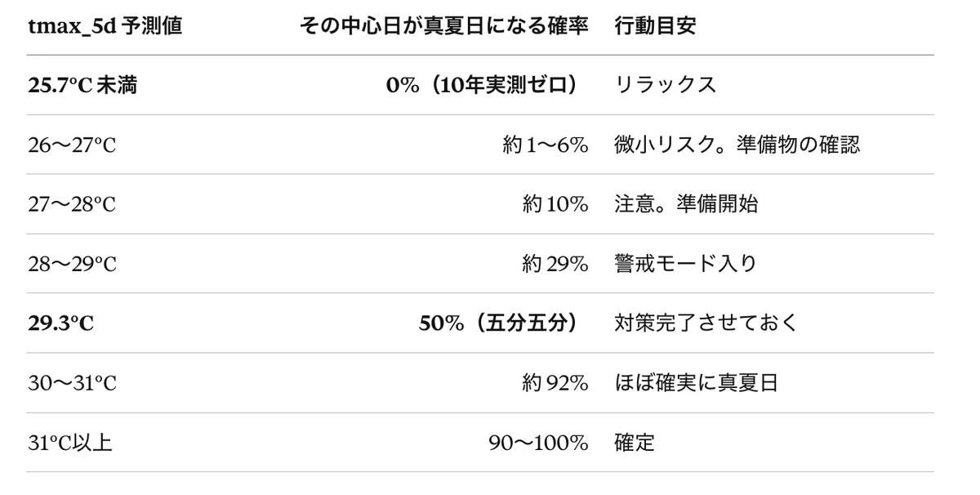Screen dimensions: 980x495
Task: Select 警戒モード入り action text
Action: [x=685, y=264]
